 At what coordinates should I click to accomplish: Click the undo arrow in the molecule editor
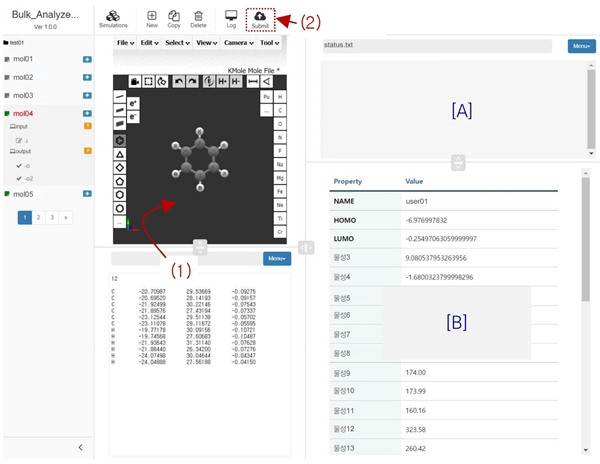(x=178, y=81)
